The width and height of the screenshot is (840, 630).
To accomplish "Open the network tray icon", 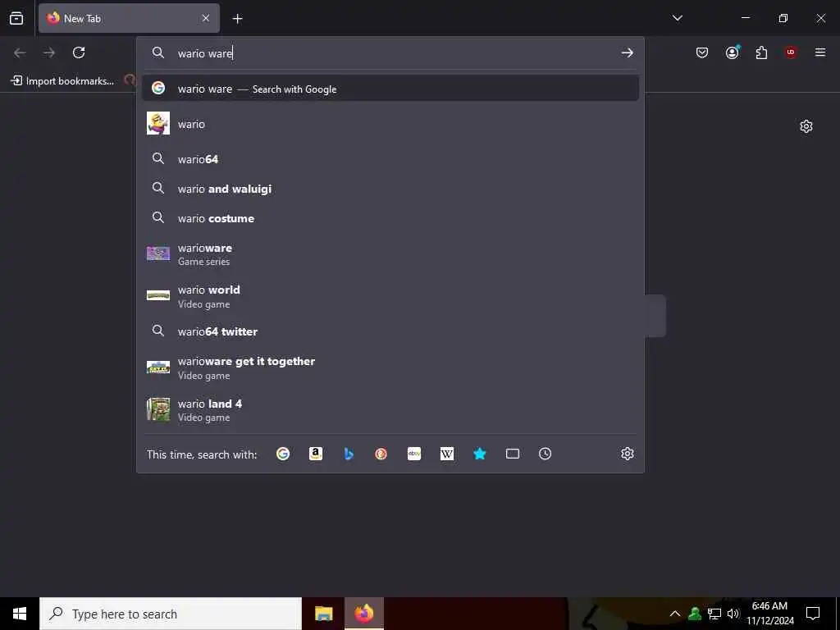I will pos(714,614).
